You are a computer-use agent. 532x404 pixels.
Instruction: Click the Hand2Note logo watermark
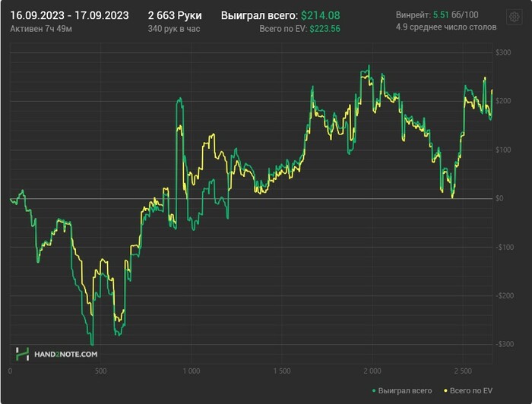tap(57, 354)
